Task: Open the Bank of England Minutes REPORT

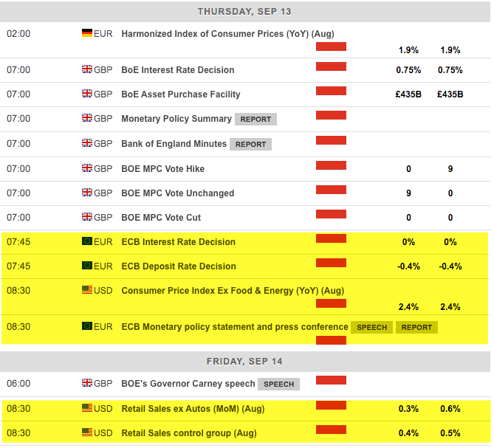Action: (x=250, y=144)
